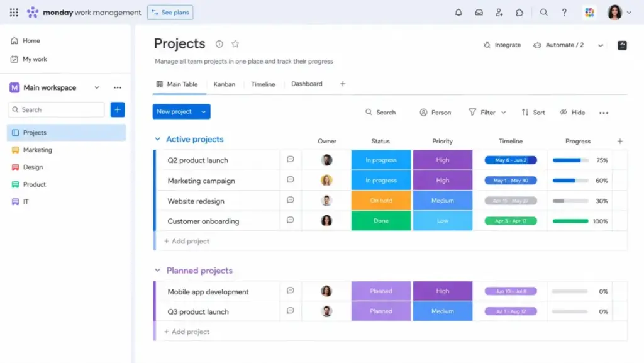This screenshot has width=644, height=363.
Task: Open profile menu chevron at top right
Action: click(x=629, y=13)
